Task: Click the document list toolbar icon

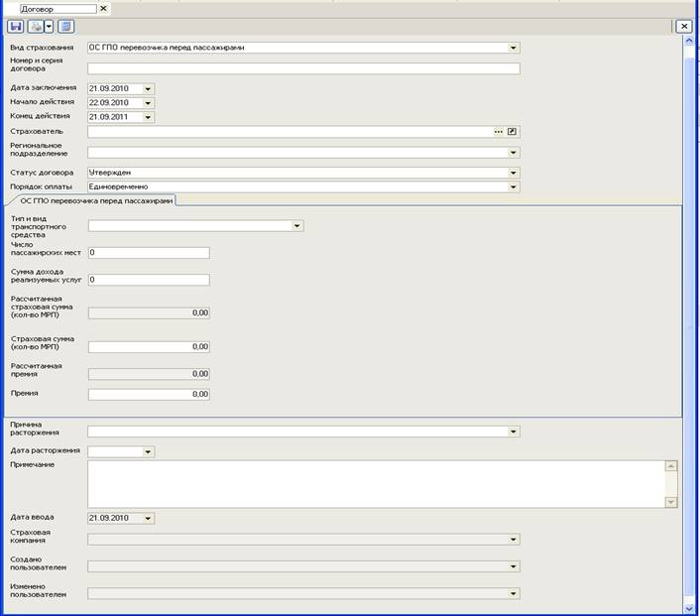Action: coord(65,26)
